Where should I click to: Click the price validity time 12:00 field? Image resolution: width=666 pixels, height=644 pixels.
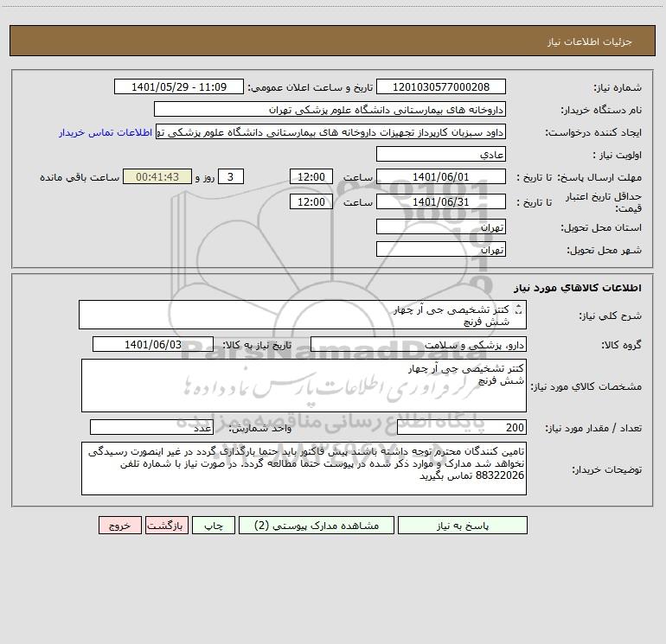pos(311,201)
